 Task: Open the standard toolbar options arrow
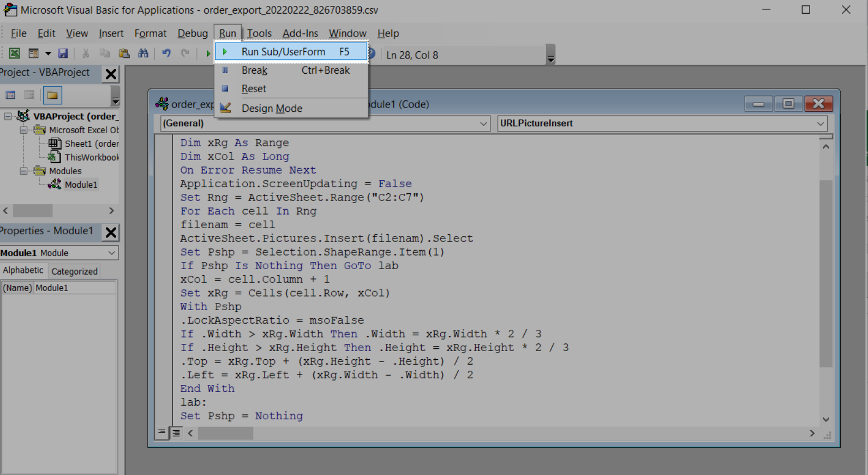(x=551, y=55)
